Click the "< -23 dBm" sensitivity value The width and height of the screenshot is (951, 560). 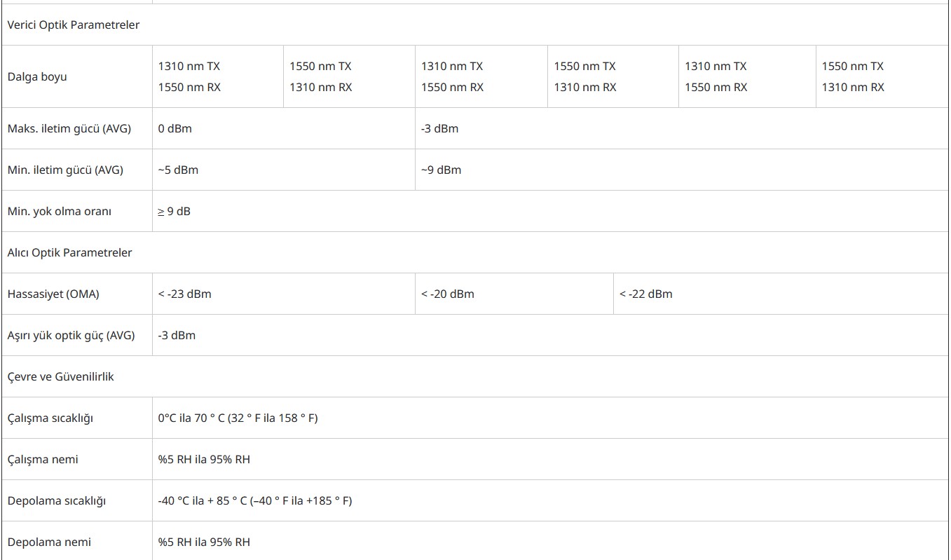click(x=184, y=294)
